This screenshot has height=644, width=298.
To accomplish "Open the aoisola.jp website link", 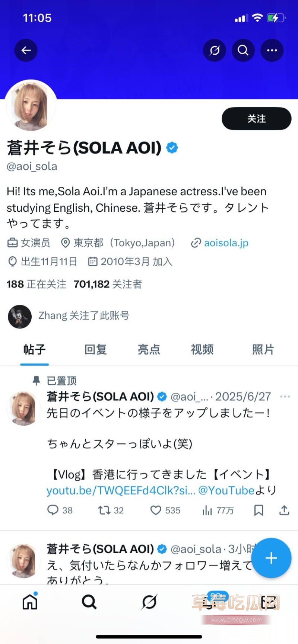I will (226, 243).
